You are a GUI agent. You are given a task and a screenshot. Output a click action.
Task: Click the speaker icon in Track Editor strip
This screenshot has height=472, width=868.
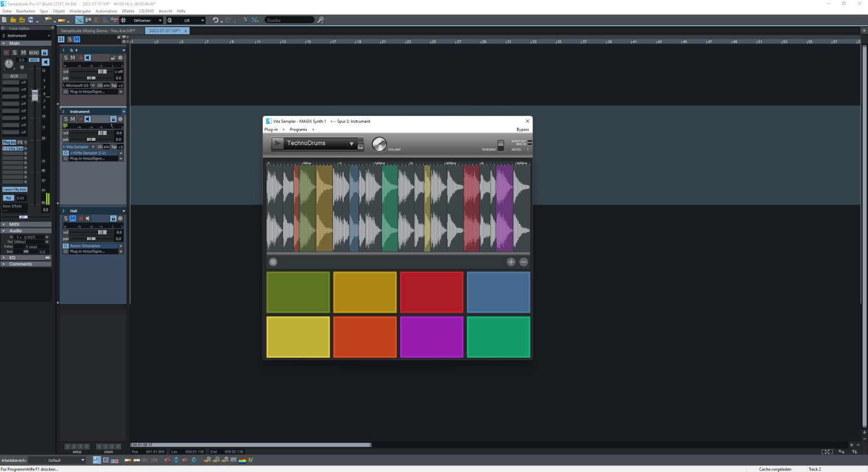[x=45, y=62]
